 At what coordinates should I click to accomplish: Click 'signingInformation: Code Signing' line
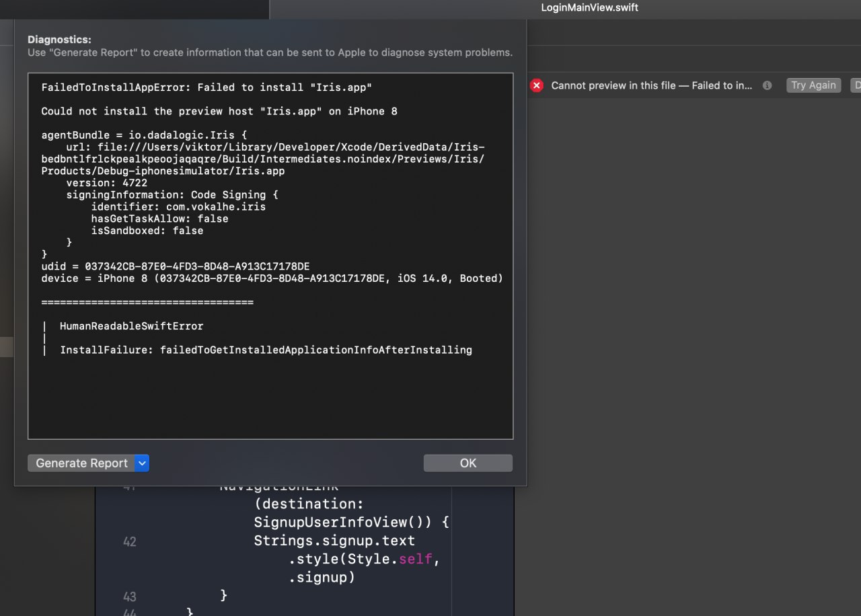[172, 194]
